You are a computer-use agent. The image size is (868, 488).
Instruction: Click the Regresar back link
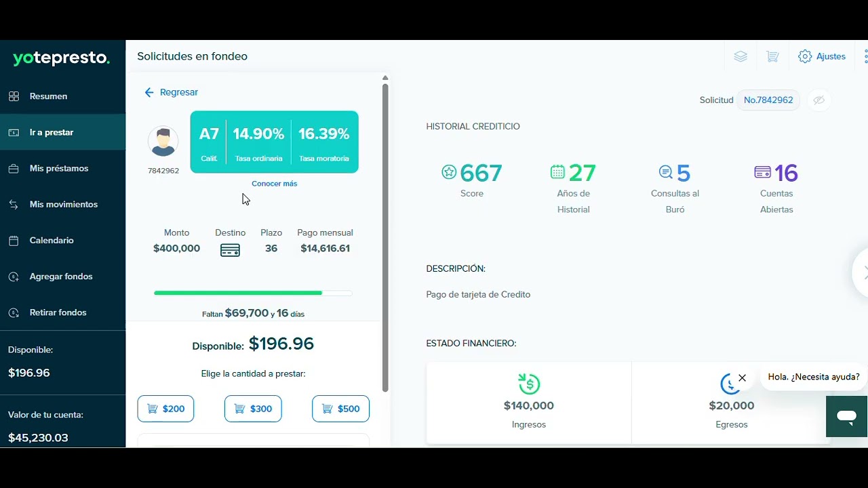pyautogui.click(x=171, y=92)
